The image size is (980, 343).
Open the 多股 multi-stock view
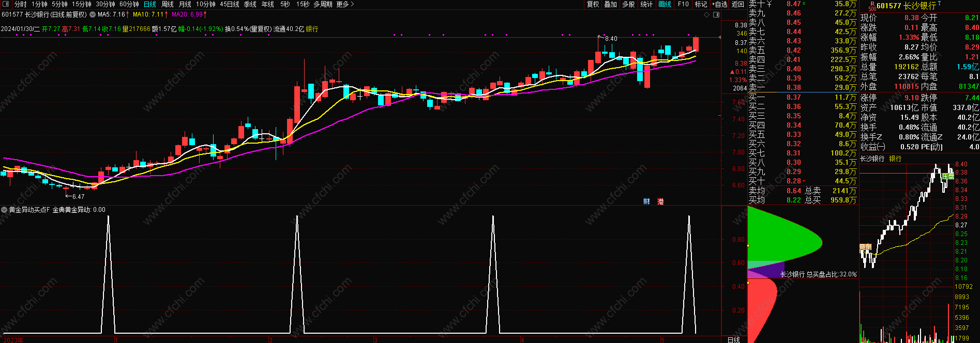628,4
